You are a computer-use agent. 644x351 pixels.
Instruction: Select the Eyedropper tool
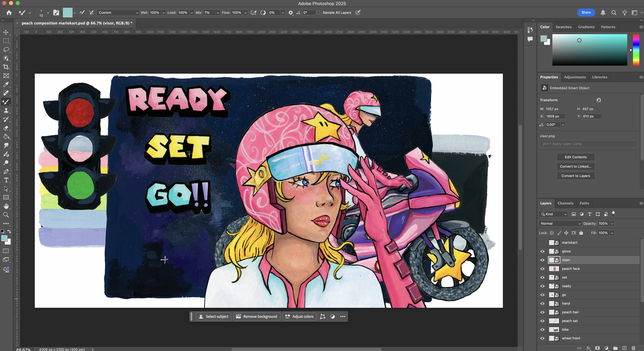pyautogui.click(x=6, y=84)
